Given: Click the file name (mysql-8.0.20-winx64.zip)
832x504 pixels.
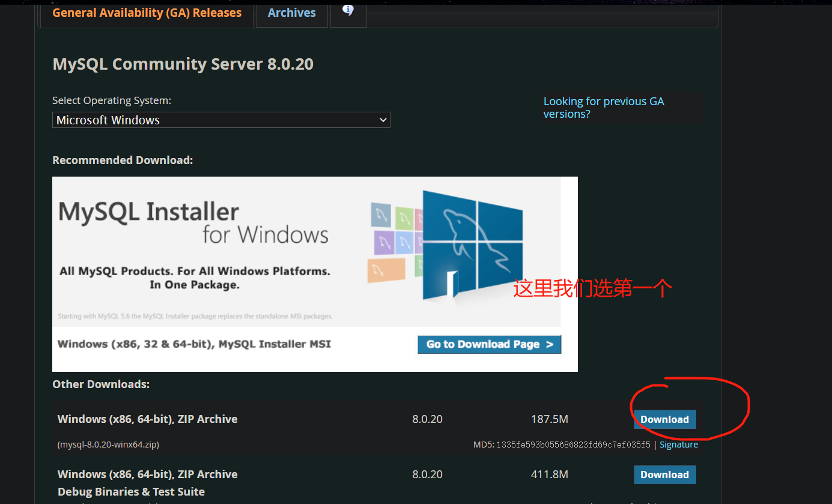Looking at the screenshot, I should click(x=108, y=445).
